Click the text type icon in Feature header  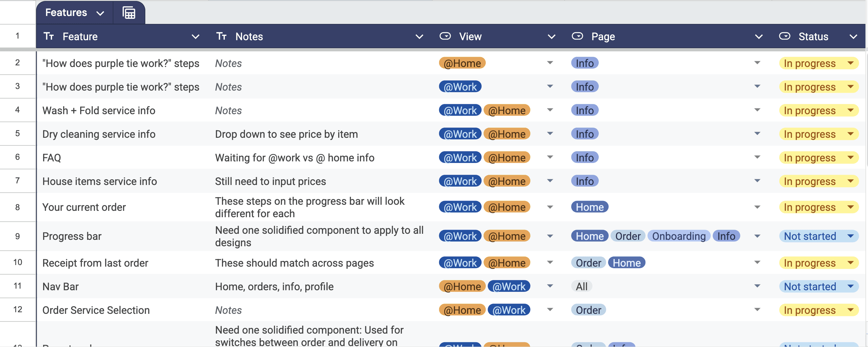pos(49,36)
